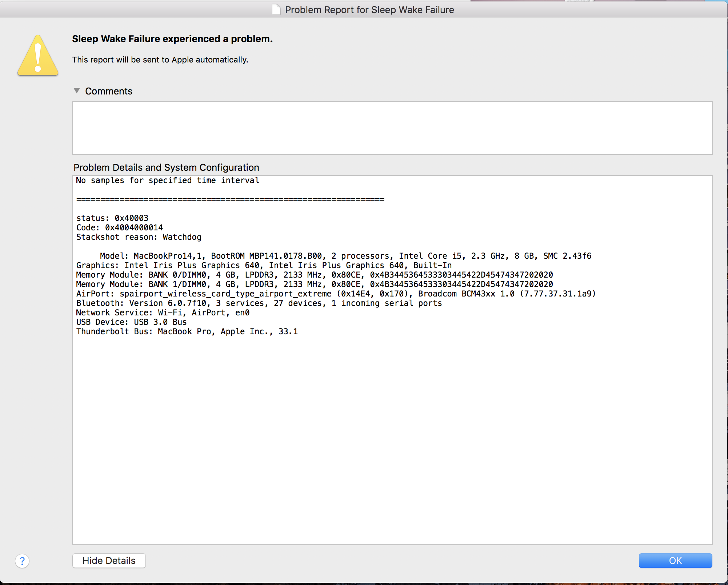
Task: Click inside the Comments text box
Action: click(x=392, y=128)
